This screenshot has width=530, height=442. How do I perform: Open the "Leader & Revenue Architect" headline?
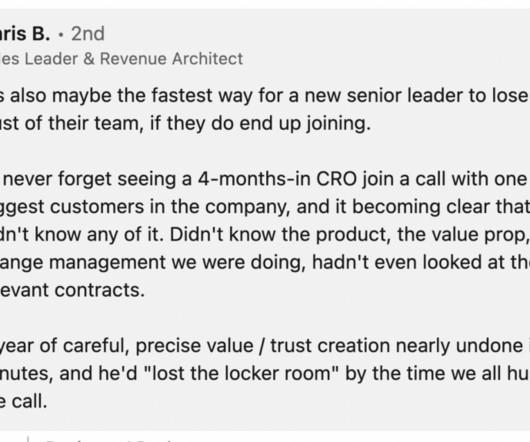(134, 58)
